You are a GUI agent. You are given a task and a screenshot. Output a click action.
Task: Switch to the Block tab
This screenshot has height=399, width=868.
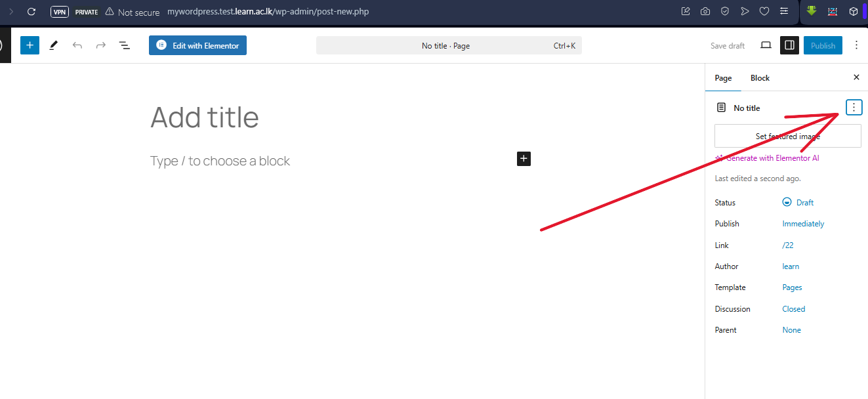click(x=760, y=78)
